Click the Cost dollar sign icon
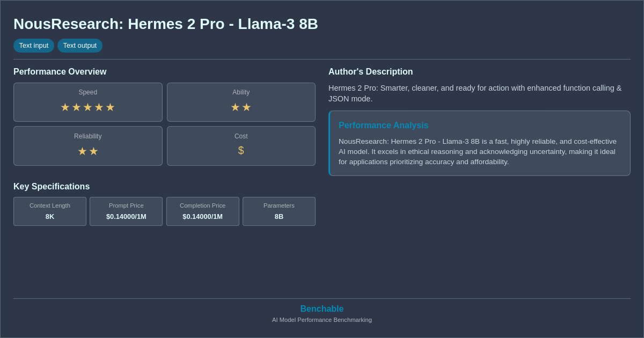The width and height of the screenshot is (644, 338). tap(241, 151)
